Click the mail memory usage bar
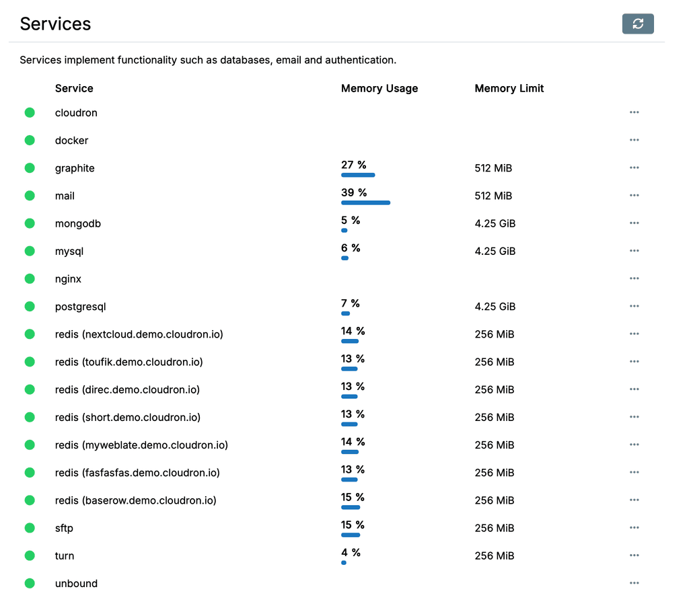 click(x=365, y=202)
